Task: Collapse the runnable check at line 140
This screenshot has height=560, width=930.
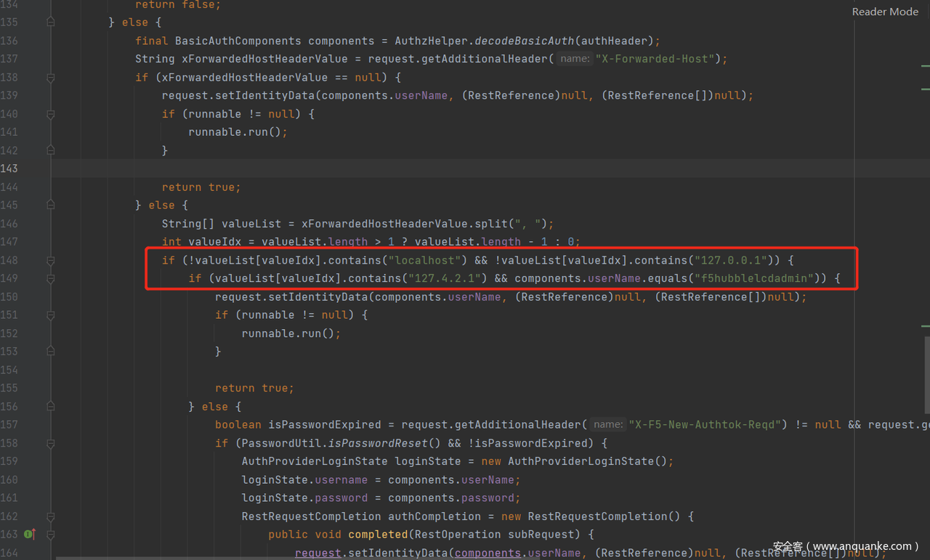Action: pyautogui.click(x=50, y=114)
